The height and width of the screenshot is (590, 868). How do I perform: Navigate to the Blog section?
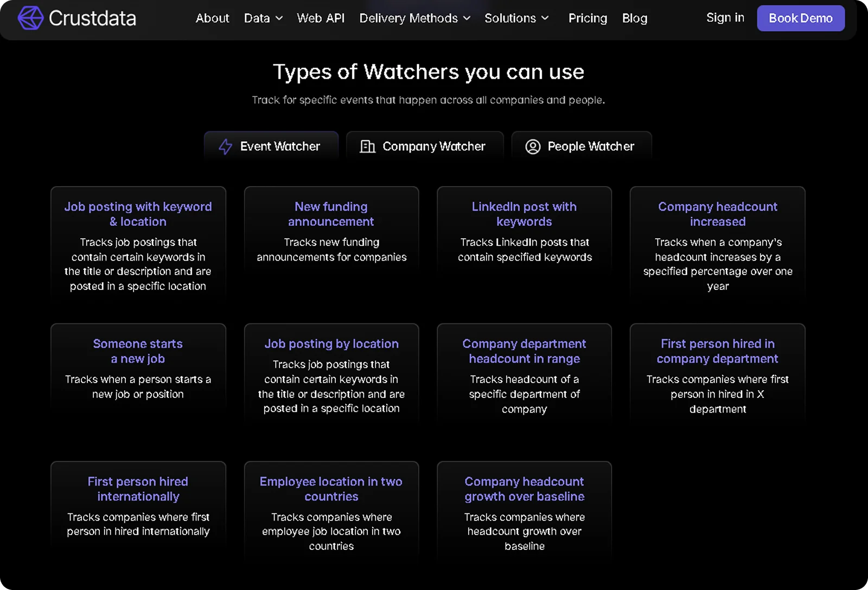click(x=634, y=18)
